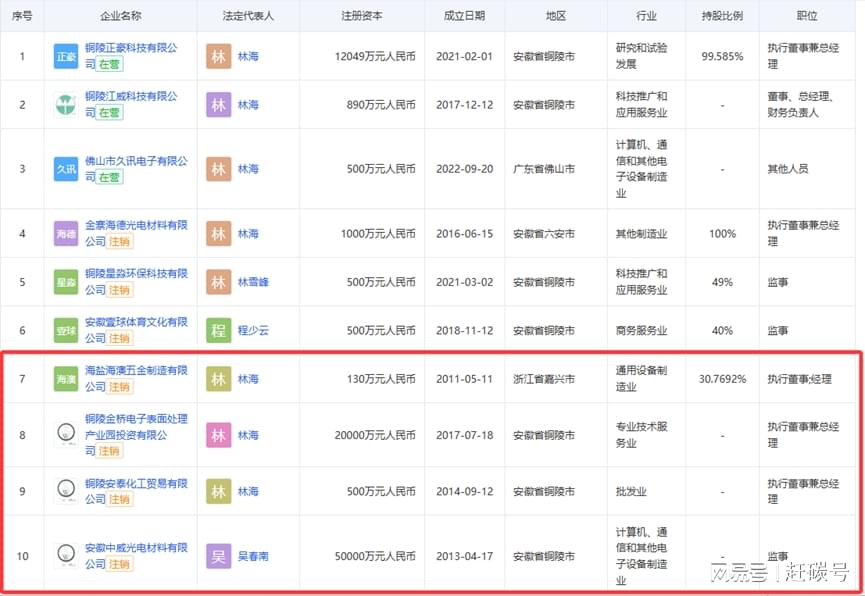Click the green 星淼 logo icon
The width and height of the screenshot is (865, 596).
click(x=66, y=282)
